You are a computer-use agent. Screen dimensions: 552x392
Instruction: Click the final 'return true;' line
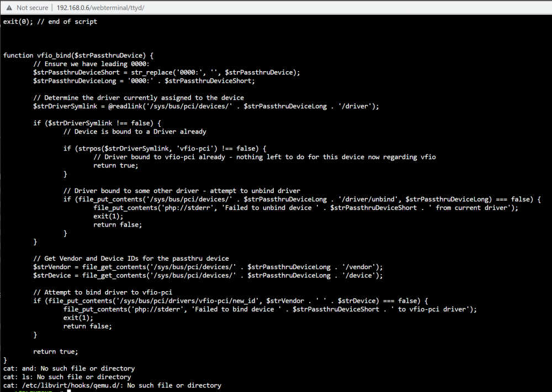(56, 351)
